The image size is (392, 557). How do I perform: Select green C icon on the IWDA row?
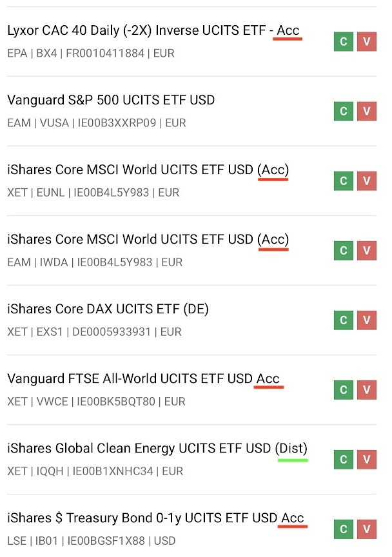pyautogui.click(x=343, y=250)
